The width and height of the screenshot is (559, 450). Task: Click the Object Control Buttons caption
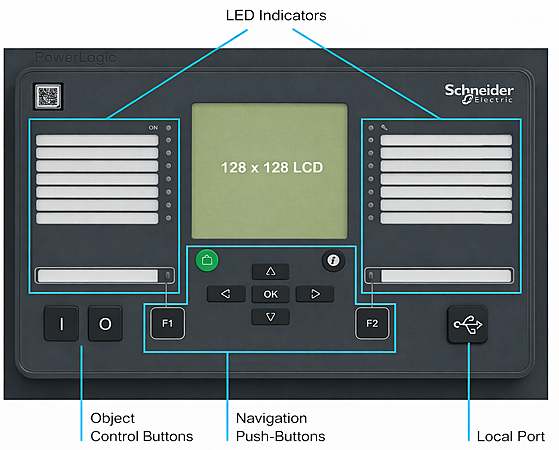point(142,427)
